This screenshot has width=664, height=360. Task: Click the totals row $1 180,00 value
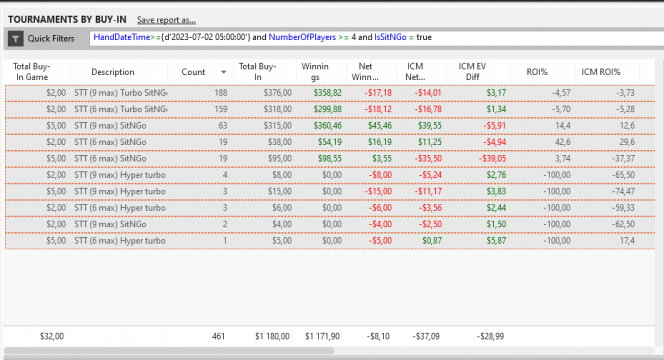(272, 336)
